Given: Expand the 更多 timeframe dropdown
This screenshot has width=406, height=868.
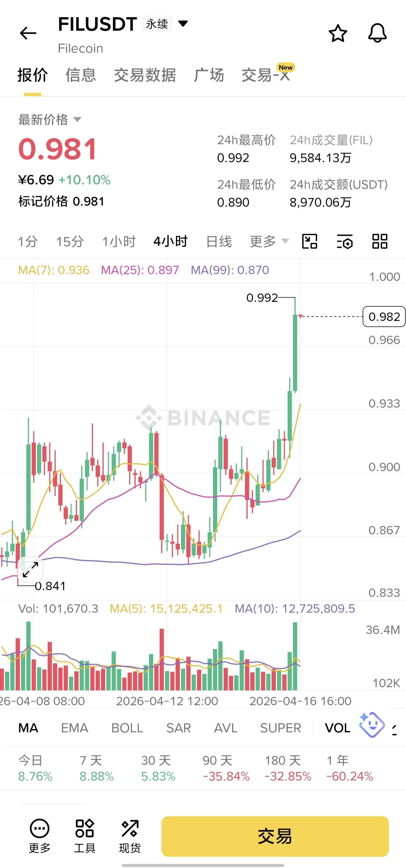Looking at the screenshot, I should (269, 241).
